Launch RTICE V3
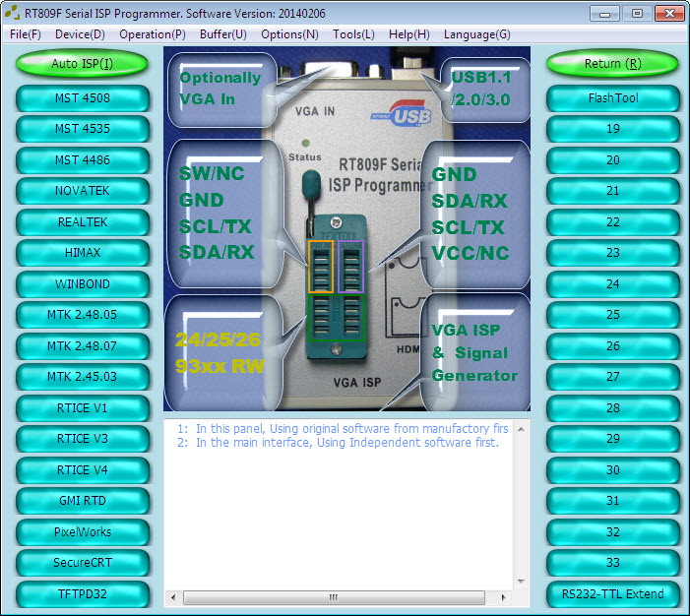This screenshot has width=690, height=616. pos(83,439)
